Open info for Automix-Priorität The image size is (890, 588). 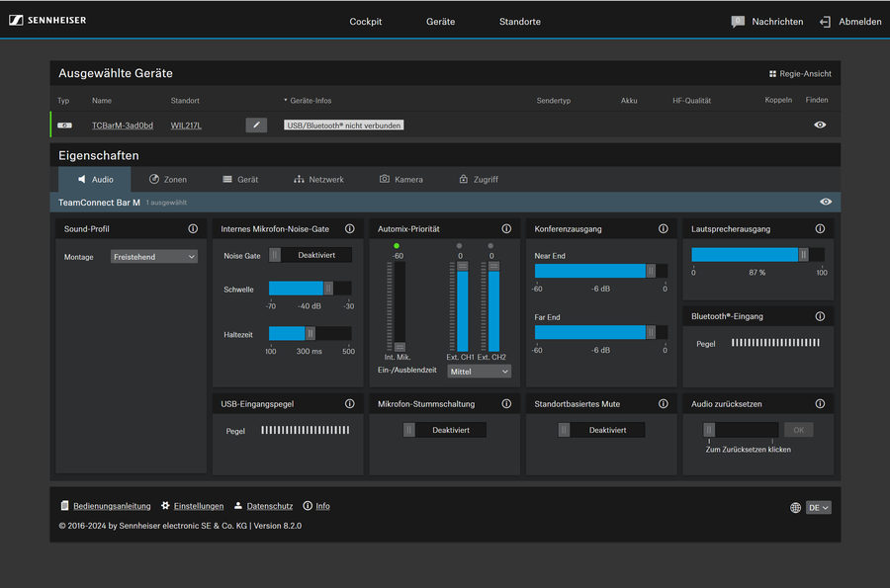pos(506,228)
